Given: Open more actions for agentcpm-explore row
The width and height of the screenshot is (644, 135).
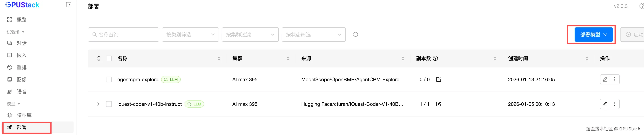Looking at the screenshot, I should [614, 79].
